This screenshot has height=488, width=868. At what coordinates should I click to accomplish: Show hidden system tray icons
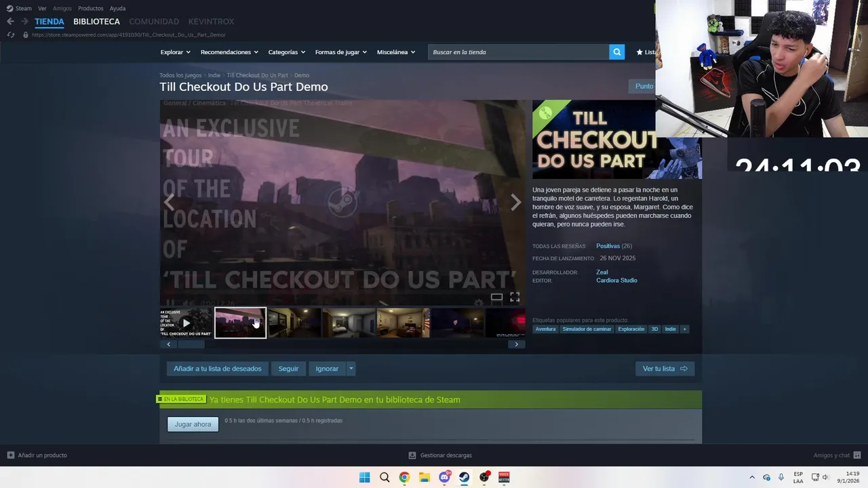(751, 477)
